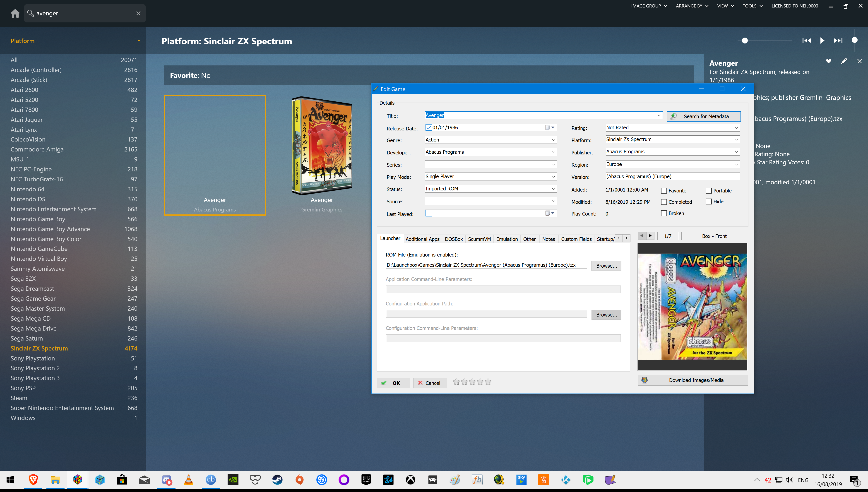Viewport: 868px width, 492px height.
Task: Open the Arrange By menu
Action: pyautogui.click(x=692, y=6)
